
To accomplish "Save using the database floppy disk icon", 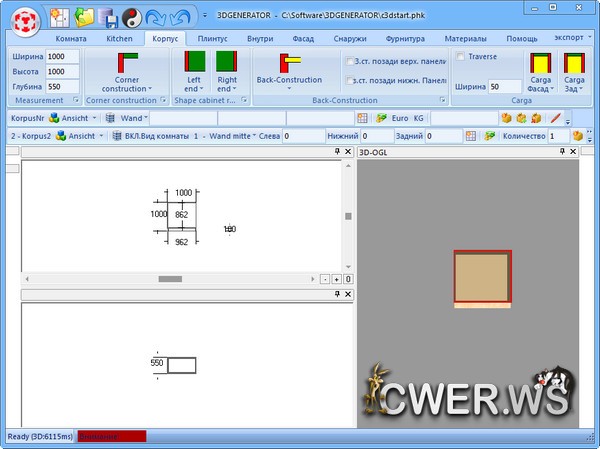I will [108, 18].
